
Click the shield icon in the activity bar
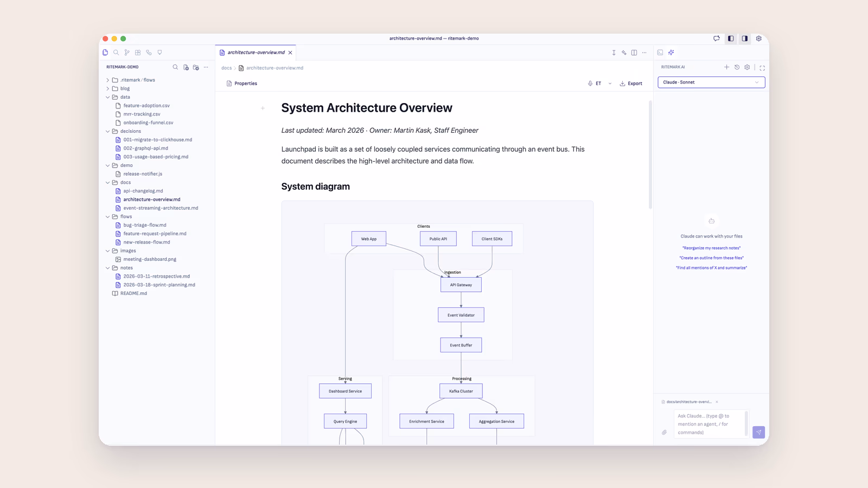pos(159,53)
